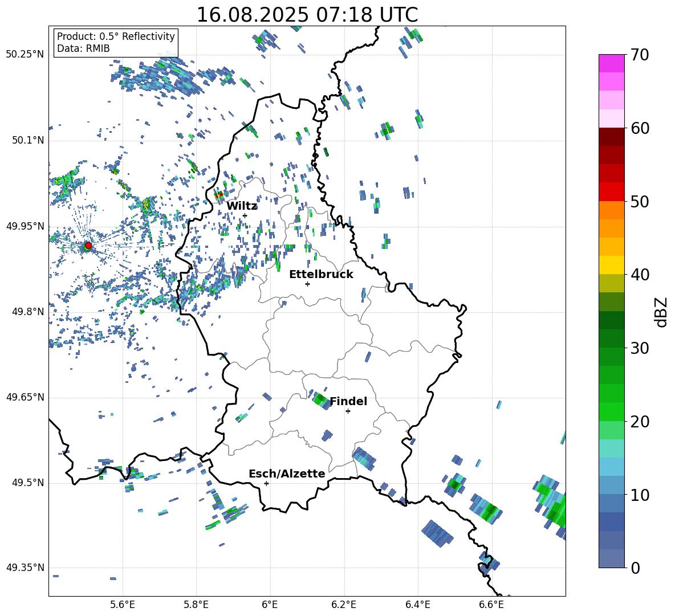Click the colorbar tick label 50
This screenshot has width=675, height=616.
[x=640, y=201]
